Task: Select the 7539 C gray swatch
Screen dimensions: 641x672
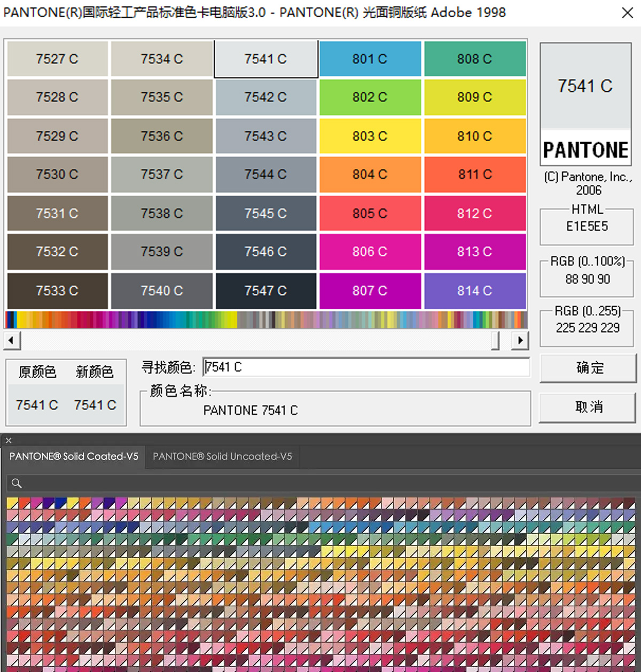Action: tap(162, 252)
